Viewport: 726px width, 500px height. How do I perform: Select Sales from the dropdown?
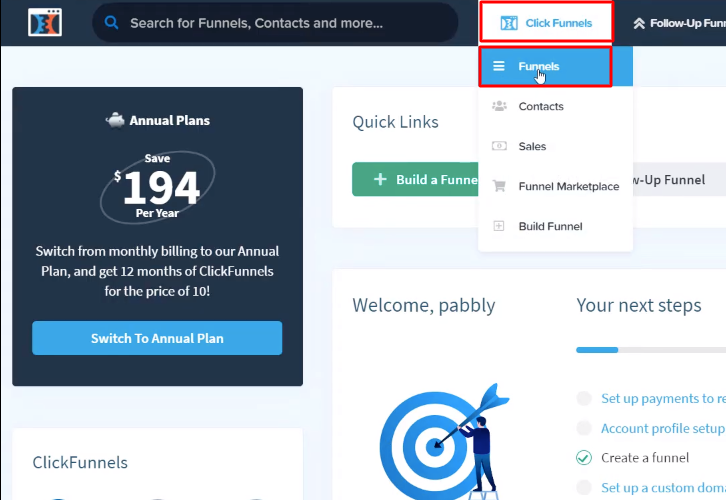(x=556, y=146)
